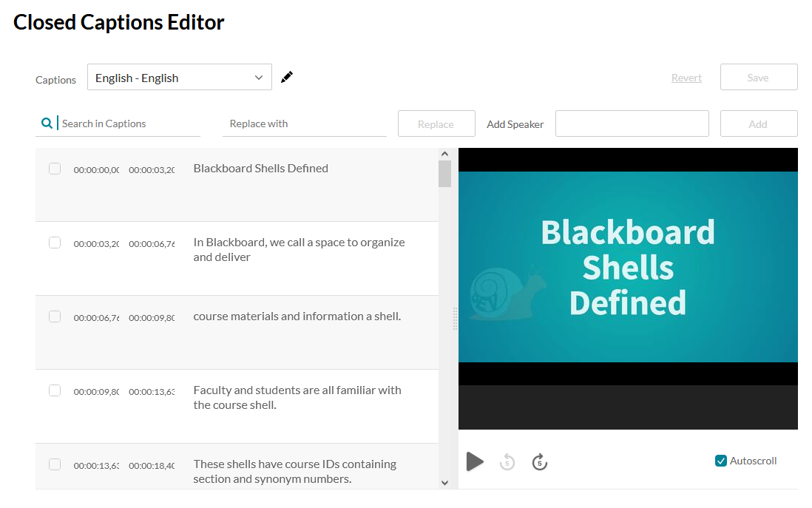Click end time of 'course materials and information' caption

tap(152, 318)
